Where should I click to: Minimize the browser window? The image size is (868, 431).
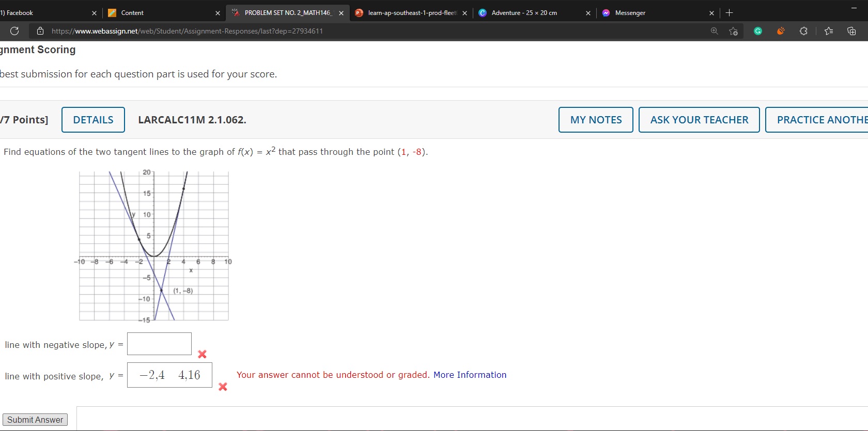coord(854,8)
